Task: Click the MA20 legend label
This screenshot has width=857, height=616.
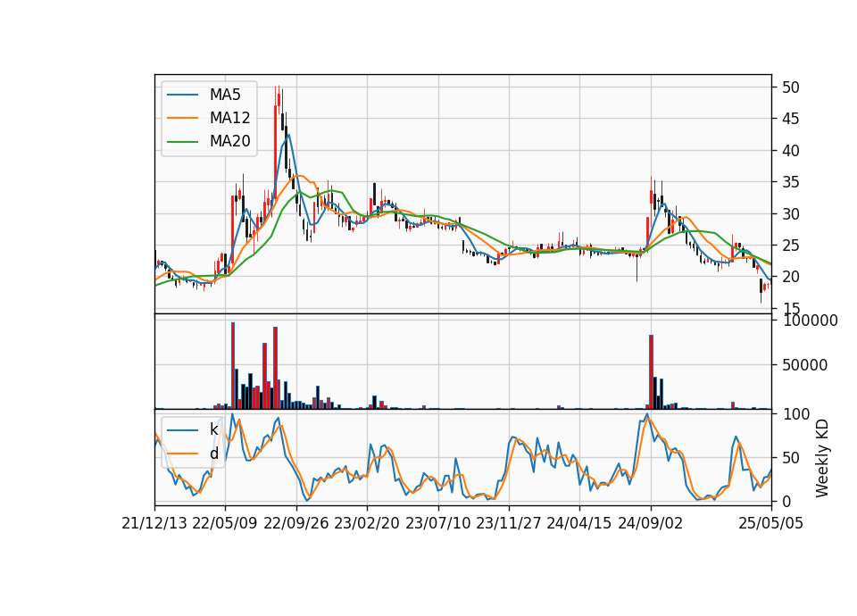Action: click(229, 141)
